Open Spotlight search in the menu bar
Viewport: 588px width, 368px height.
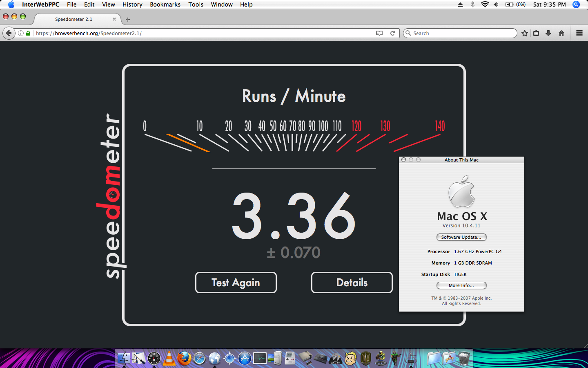(x=576, y=4)
